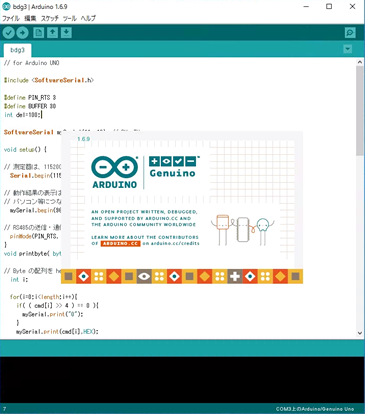Click the Upload arrow button

click(22, 33)
